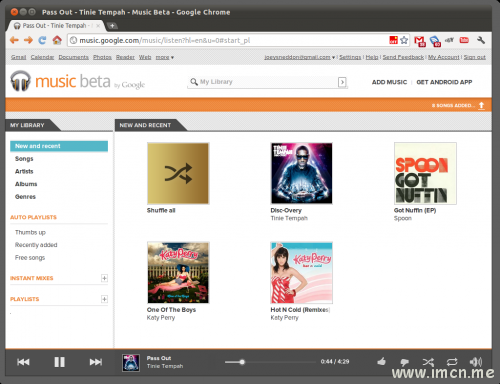Click the Spoon artist name under Got Nuffin
This screenshot has height=384, width=500.
(x=403, y=218)
